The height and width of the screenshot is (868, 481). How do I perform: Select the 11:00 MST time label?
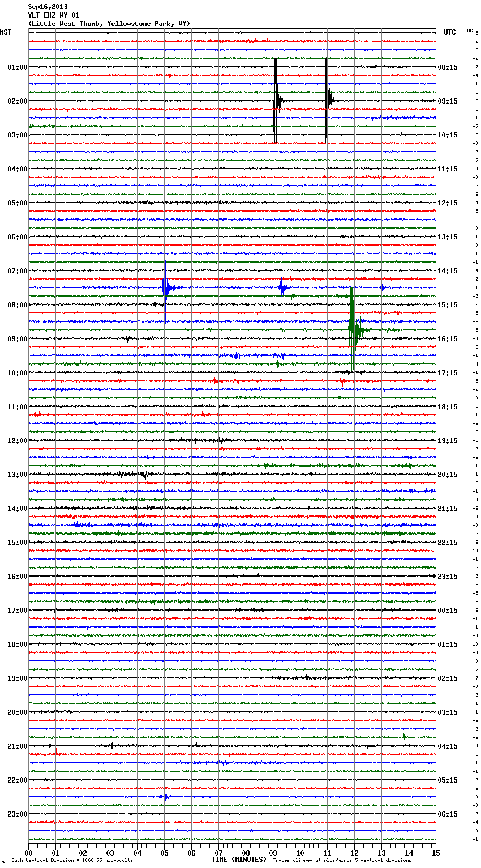coord(18,407)
